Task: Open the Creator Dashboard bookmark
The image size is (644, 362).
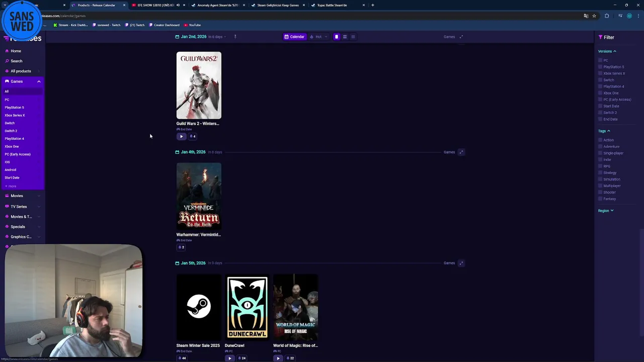Action: pos(164,25)
